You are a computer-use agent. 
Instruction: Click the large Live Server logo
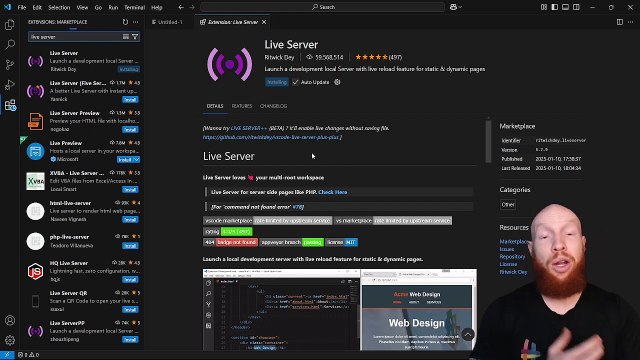pos(229,64)
